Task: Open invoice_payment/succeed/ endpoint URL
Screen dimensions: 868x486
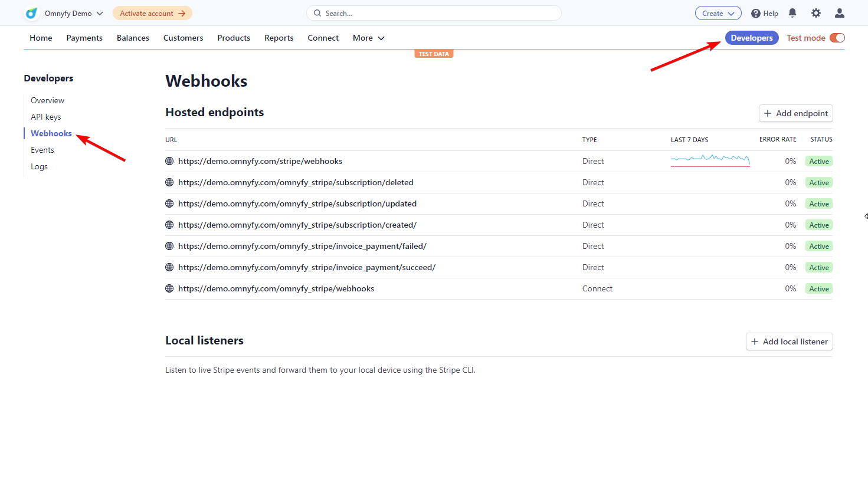Action: (x=307, y=267)
